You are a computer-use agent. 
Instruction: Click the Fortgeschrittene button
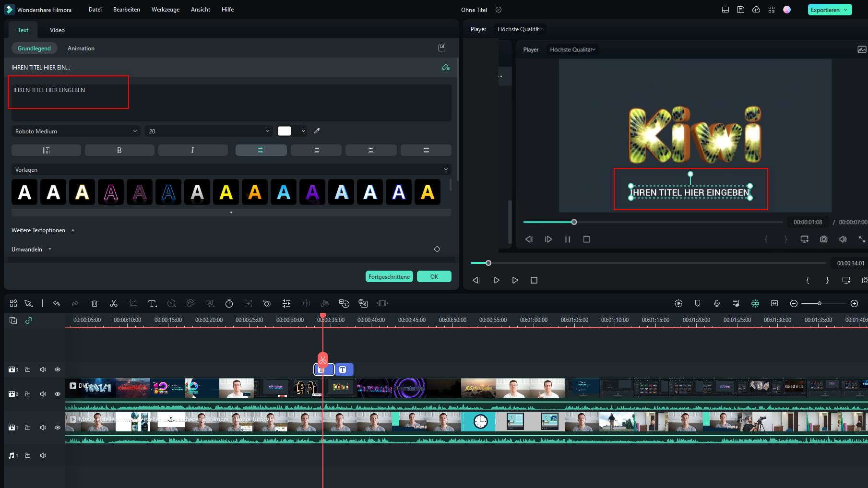(x=389, y=276)
